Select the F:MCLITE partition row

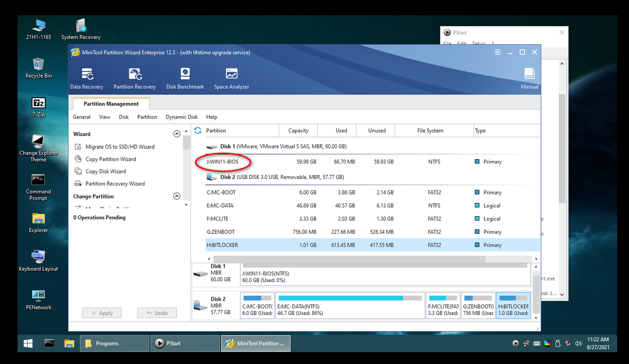click(372, 219)
